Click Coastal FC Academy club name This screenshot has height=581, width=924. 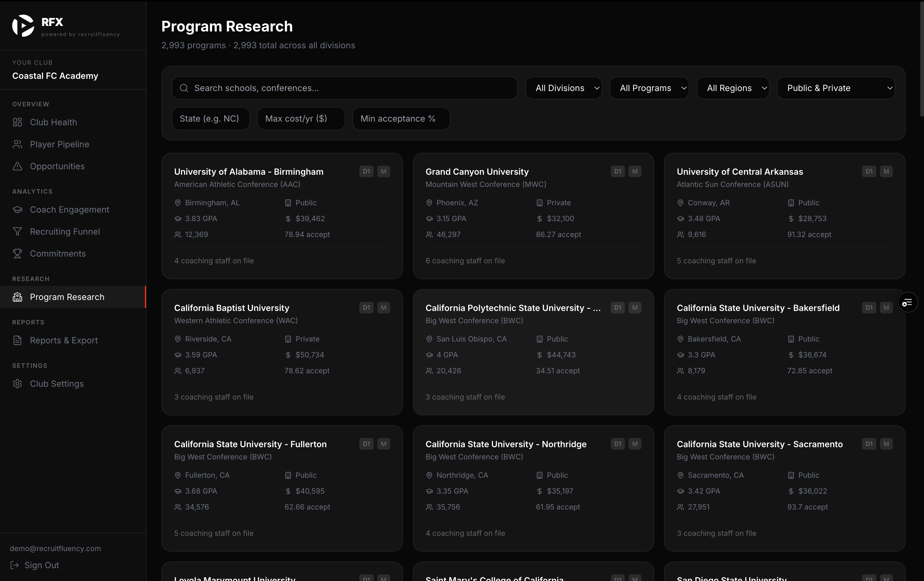click(x=55, y=76)
